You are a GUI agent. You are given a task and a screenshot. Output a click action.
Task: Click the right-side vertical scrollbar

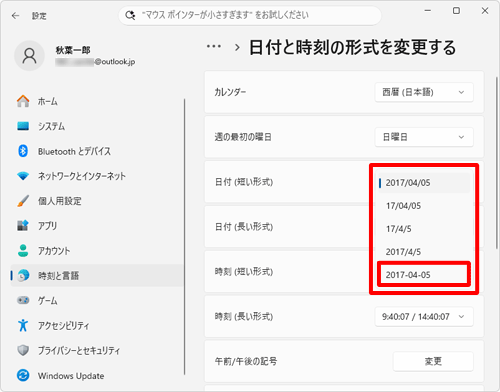pyautogui.click(x=497, y=163)
